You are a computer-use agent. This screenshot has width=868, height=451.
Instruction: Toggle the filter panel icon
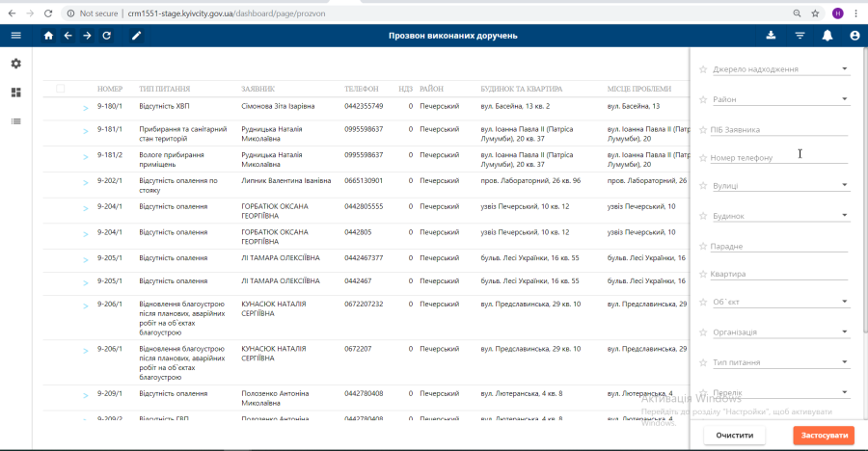[x=800, y=36]
